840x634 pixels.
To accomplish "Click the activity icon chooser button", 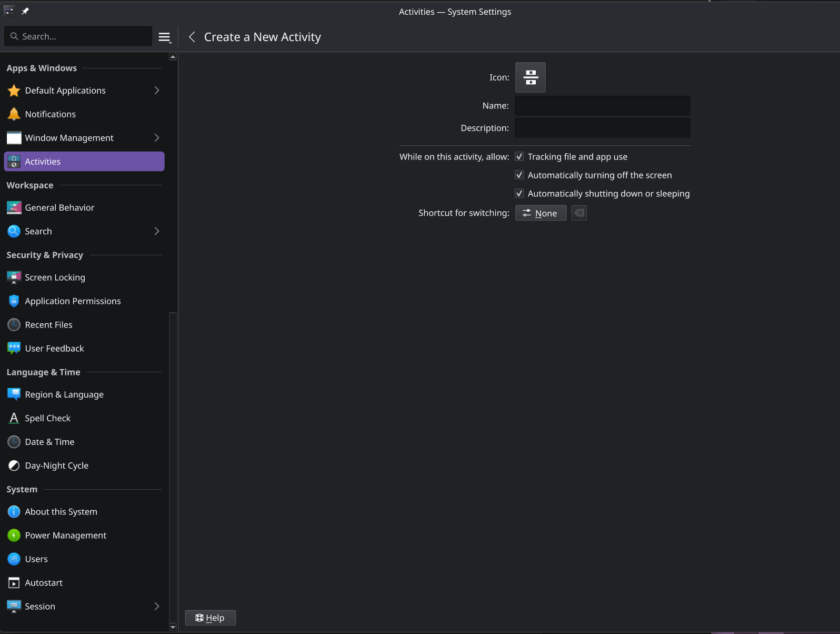I will [530, 77].
